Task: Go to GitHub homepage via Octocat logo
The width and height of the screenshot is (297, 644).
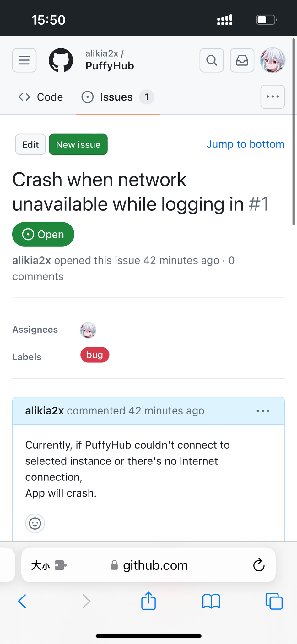Action: click(x=61, y=60)
